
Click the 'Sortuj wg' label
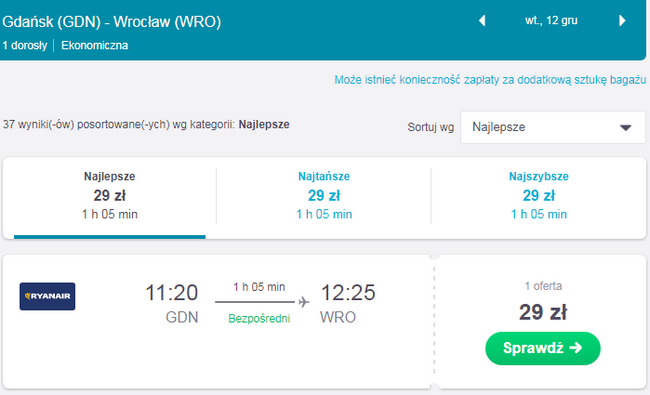coord(430,127)
